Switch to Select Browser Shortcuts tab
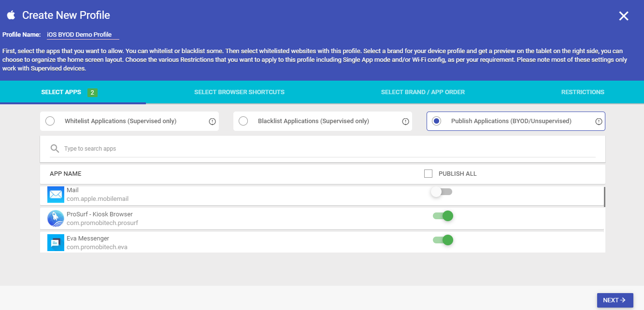The image size is (644, 310). click(239, 92)
